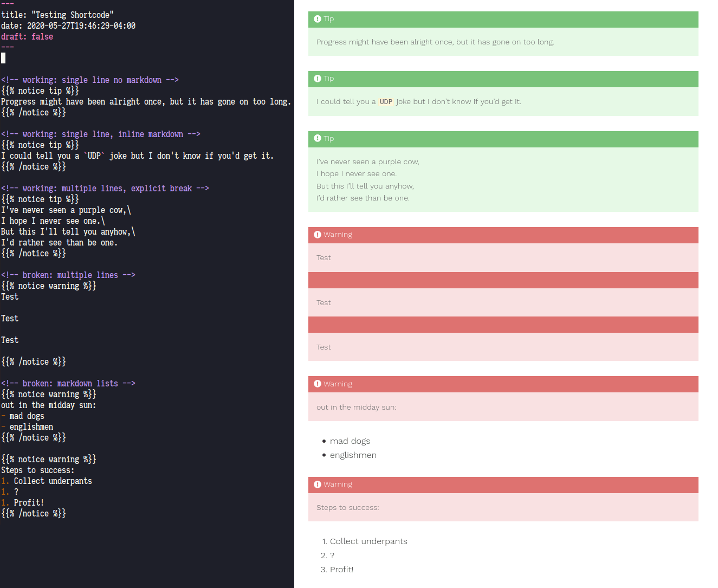Click the info icon on the Steps to success Warning
718x588 pixels.
coord(317,484)
